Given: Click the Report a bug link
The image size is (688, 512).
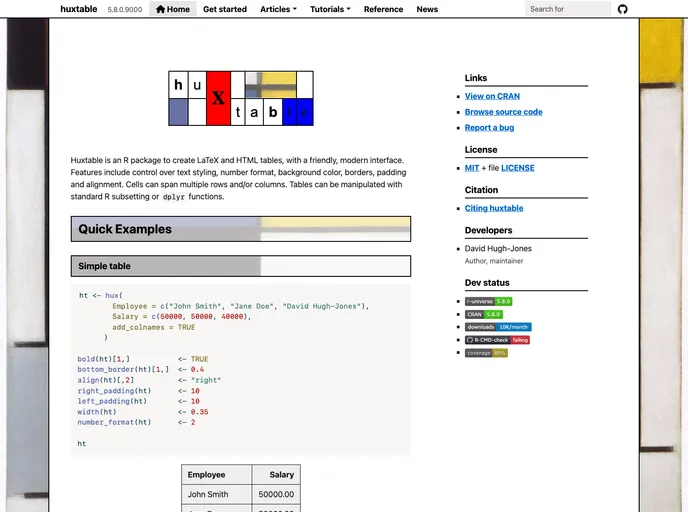Looking at the screenshot, I should point(489,128).
